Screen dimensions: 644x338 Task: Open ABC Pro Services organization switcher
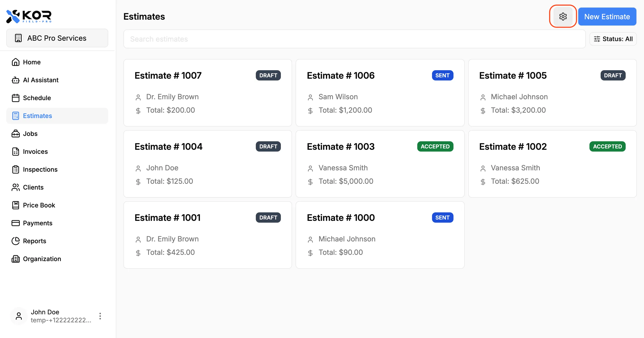(x=57, y=38)
